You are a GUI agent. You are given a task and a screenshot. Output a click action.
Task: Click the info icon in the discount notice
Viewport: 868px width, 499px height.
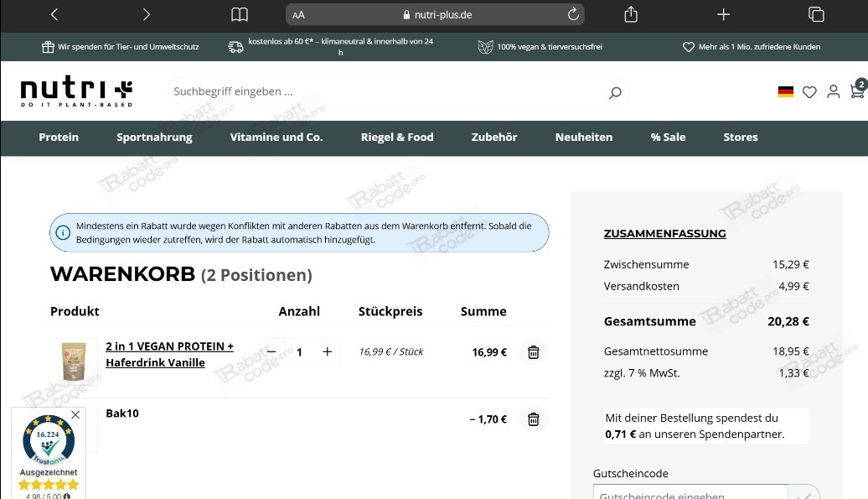tap(63, 232)
